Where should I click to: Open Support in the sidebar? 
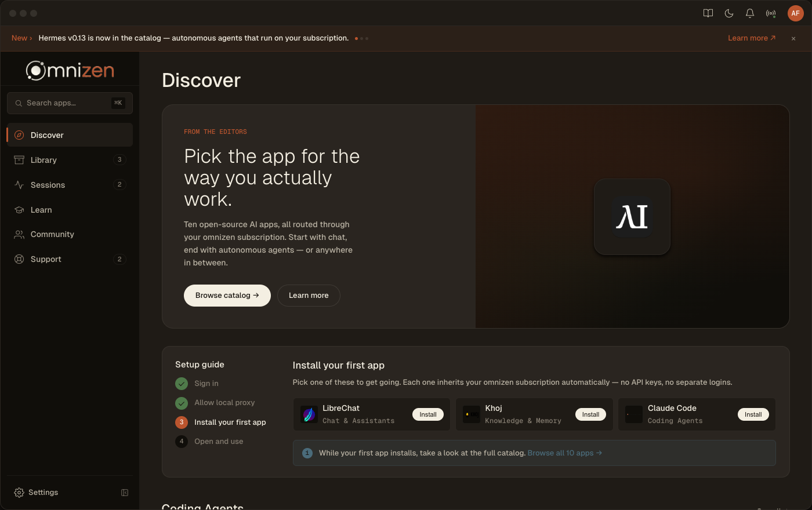pyautogui.click(x=70, y=259)
